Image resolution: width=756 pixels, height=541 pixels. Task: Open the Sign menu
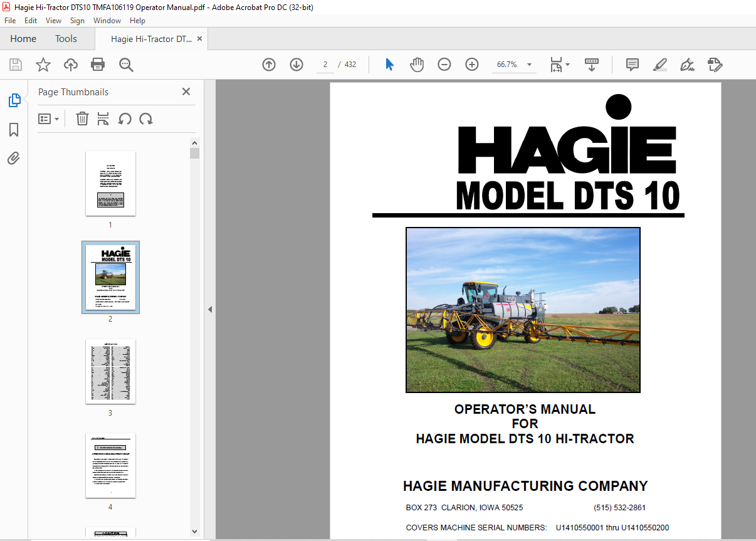click(x=77, y=21)
